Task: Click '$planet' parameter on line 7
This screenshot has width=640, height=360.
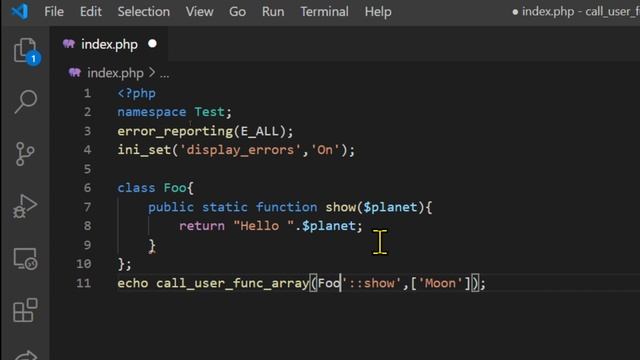Action: click(x=391, y=207)
